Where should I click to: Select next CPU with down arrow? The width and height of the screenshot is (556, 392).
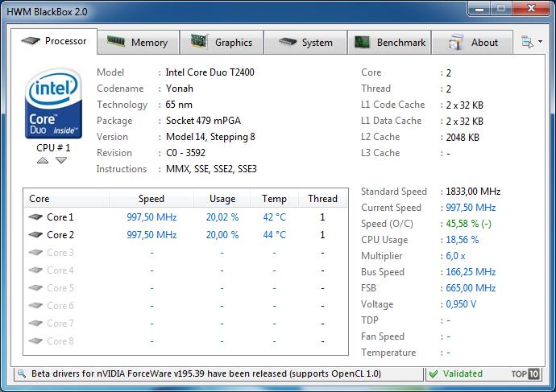click(x=61, y=161)
